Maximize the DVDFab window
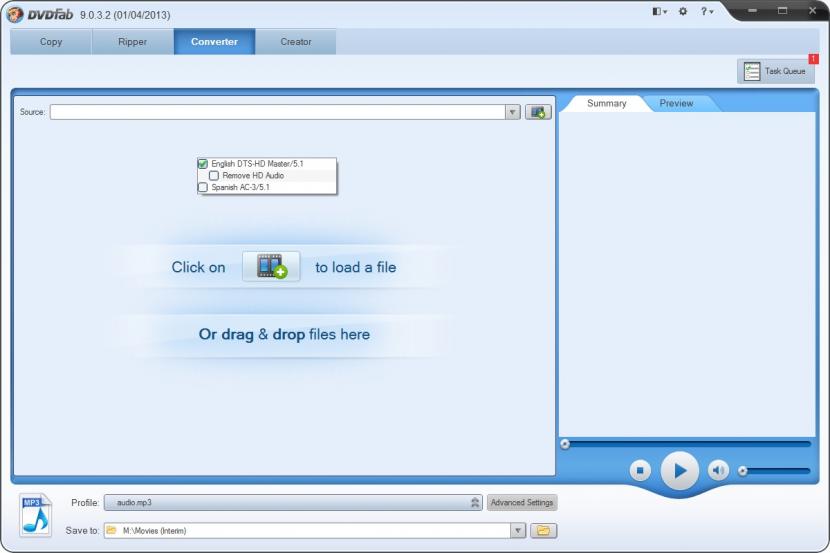Image resolution: width=830 pixels, height=553 pixels. [x=782, y=11]
